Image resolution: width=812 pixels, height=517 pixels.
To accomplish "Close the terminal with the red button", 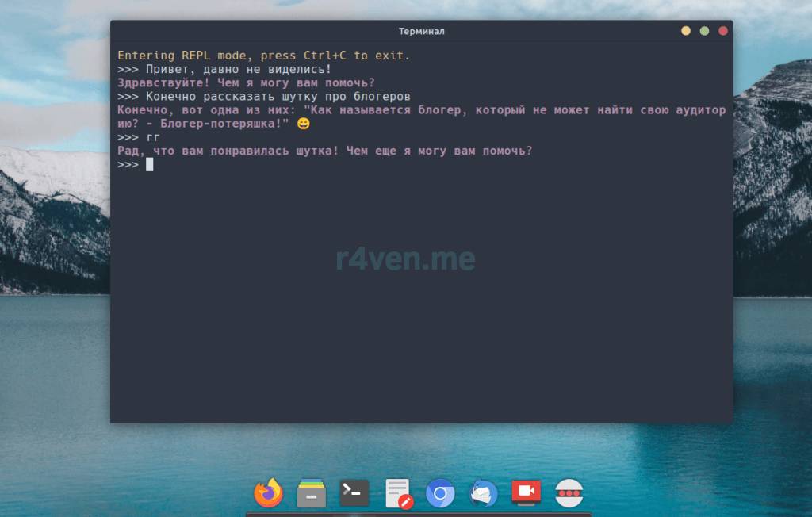I will 722,31.
